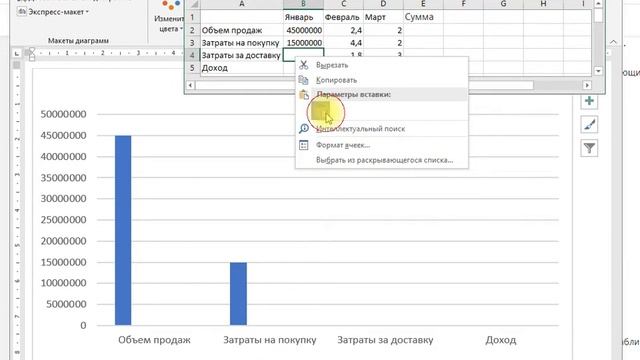Click the paste option icon under Параметры вставки
Screen dimensions: 640x360
321,111
